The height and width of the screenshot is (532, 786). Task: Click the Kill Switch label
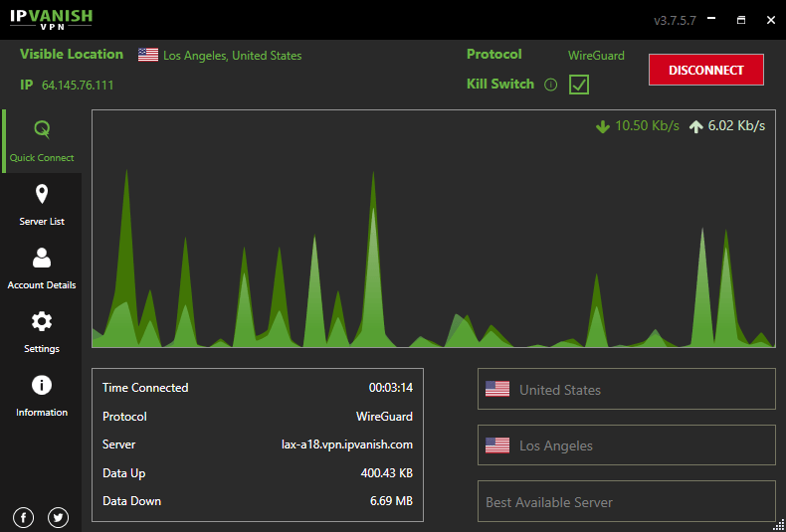click(500, 84)
